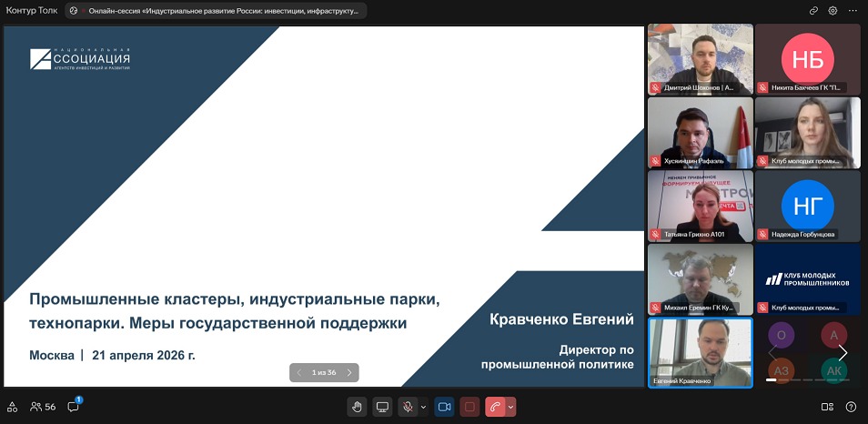The height and width of the screenshot is (424, 868).
Task: Unmute the microphone in the toolbar
Action: (409, 407)
